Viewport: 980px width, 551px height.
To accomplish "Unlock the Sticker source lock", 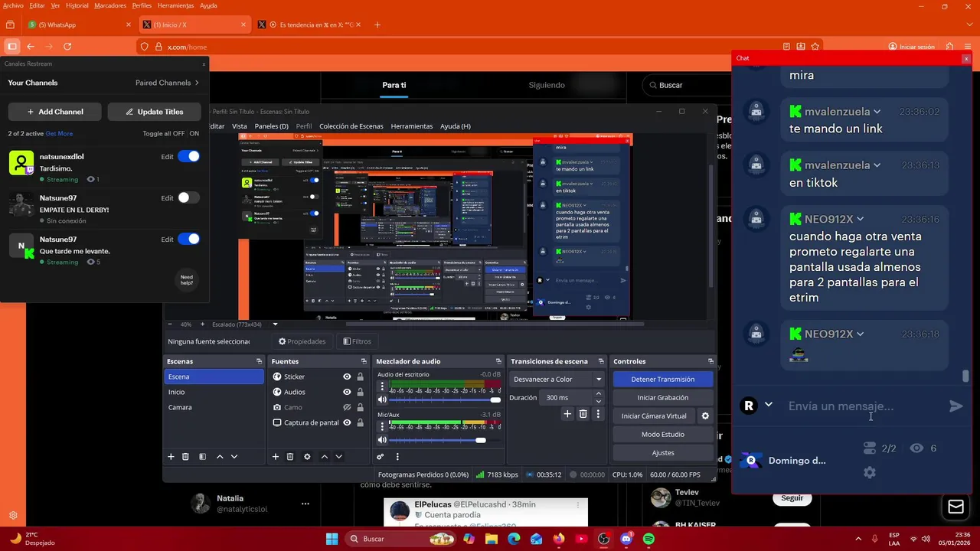I will pos(360,377).
